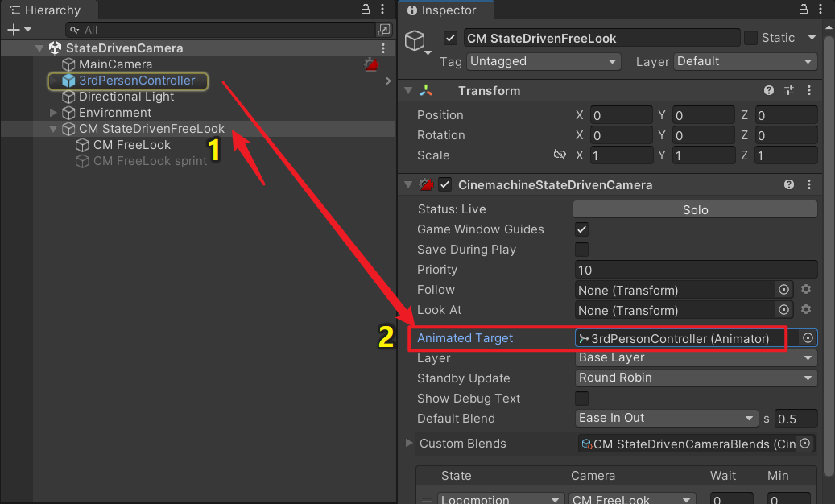Select CM FreeLook sprint in Hierarchy

point(151,161)
